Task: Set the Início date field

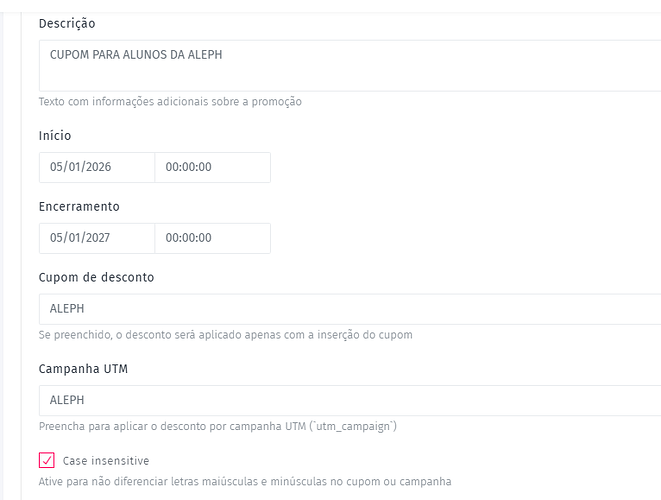Action: click(x=97, y=167)
